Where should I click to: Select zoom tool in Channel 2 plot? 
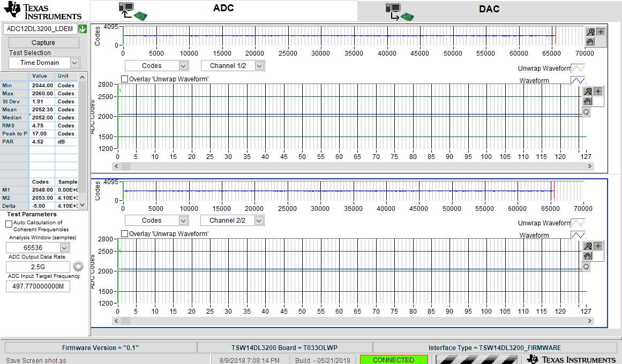pos(588,246)
